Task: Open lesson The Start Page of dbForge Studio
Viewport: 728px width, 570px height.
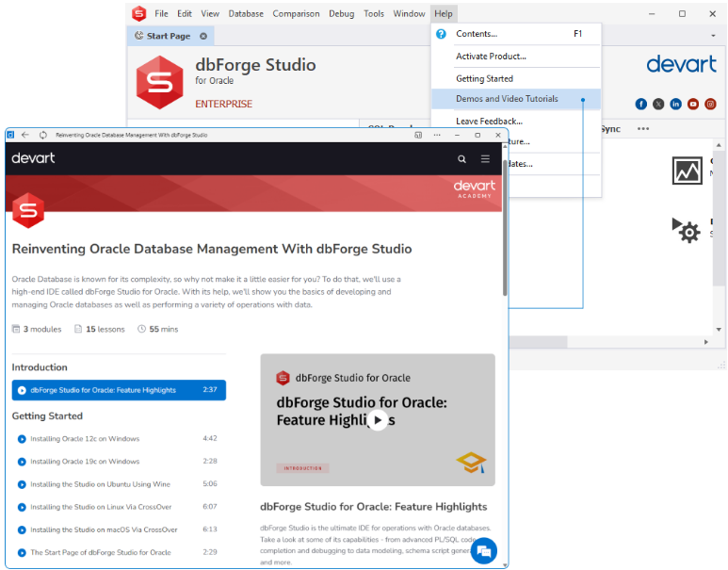Action: pyautogui.click(x=119, y=552)
